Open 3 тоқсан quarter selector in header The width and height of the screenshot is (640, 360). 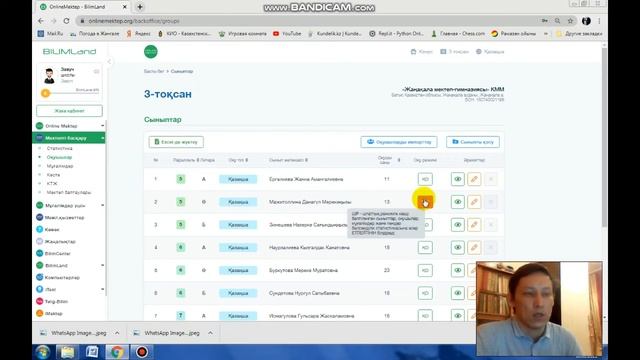(x=454, y=52)
